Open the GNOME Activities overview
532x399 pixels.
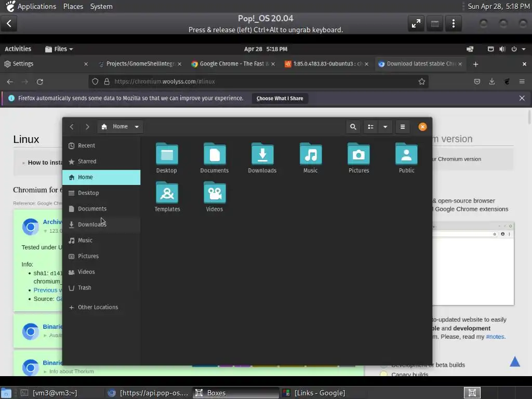[18, 49]
